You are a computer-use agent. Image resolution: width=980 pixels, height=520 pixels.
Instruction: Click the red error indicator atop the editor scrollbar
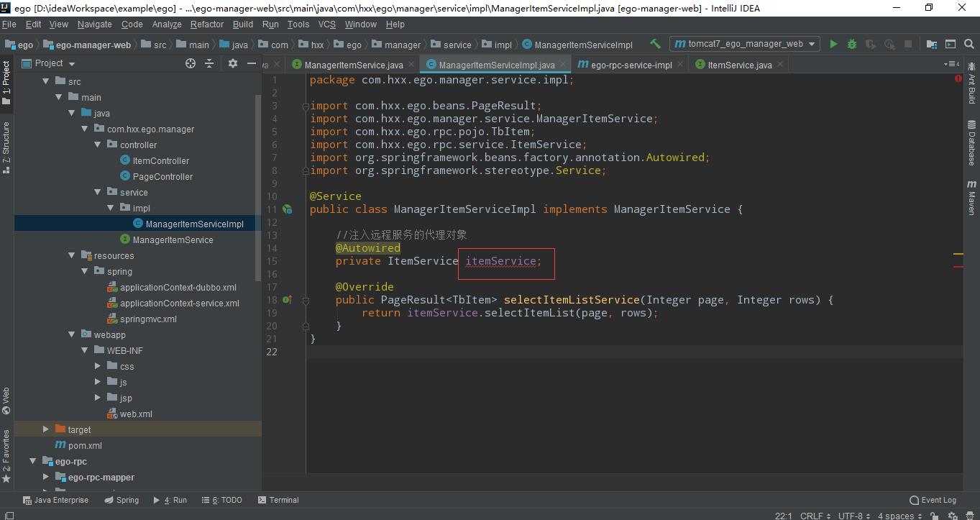coord(958,78)
